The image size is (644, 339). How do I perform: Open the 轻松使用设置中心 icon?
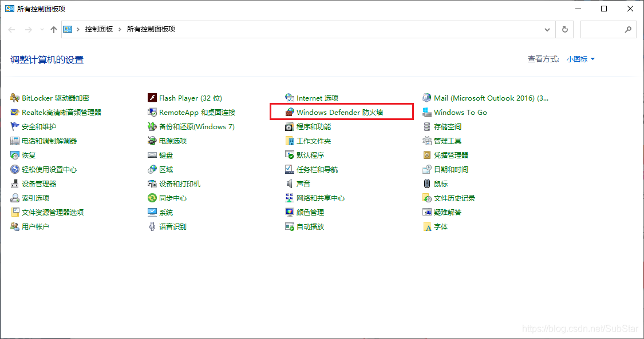[x=15, y=169]
